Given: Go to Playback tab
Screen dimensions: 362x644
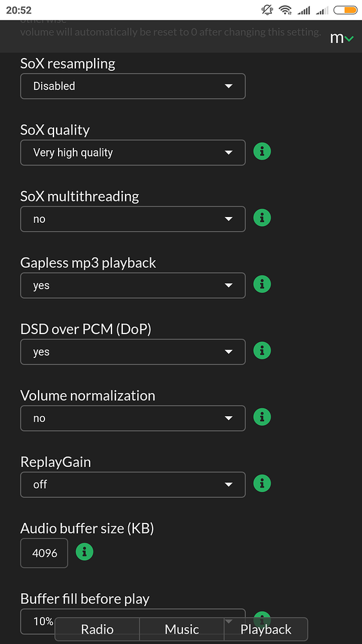Looking at the screenshot, I should (x=266, y=629).
